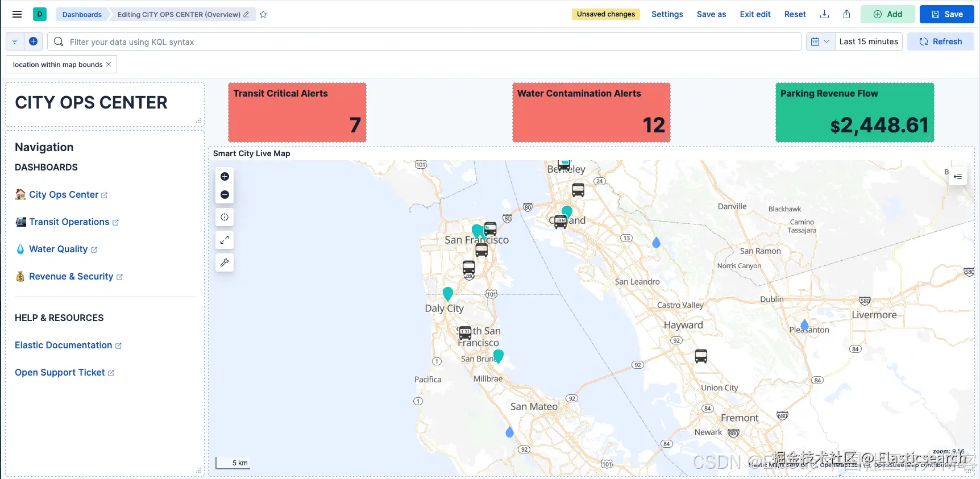Select the Parking Revenue Flow panel
The width and height of the screenshot is (980, 479).
tap(855, 113)
